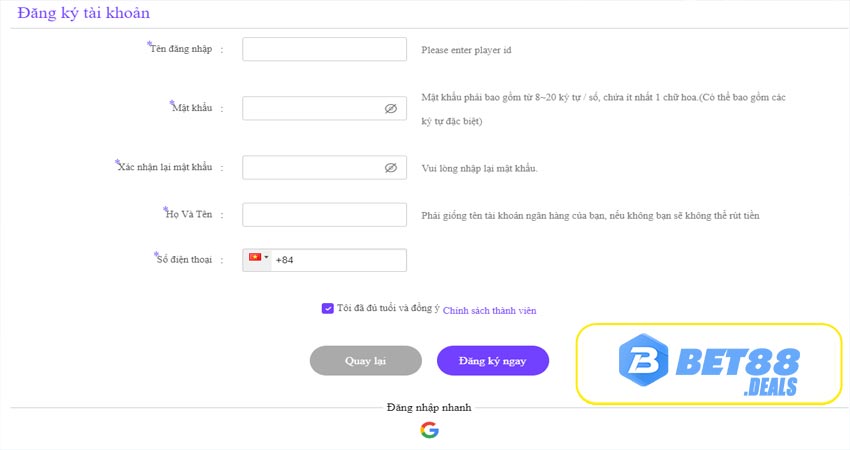The image size is (850, 450).
Task: Click the Họ Và Tên input field
Action: (x=324, y=215)
